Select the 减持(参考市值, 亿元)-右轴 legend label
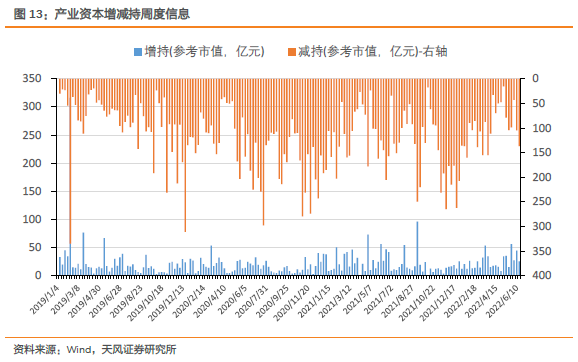The image size is (578, 362). [373, 51]
